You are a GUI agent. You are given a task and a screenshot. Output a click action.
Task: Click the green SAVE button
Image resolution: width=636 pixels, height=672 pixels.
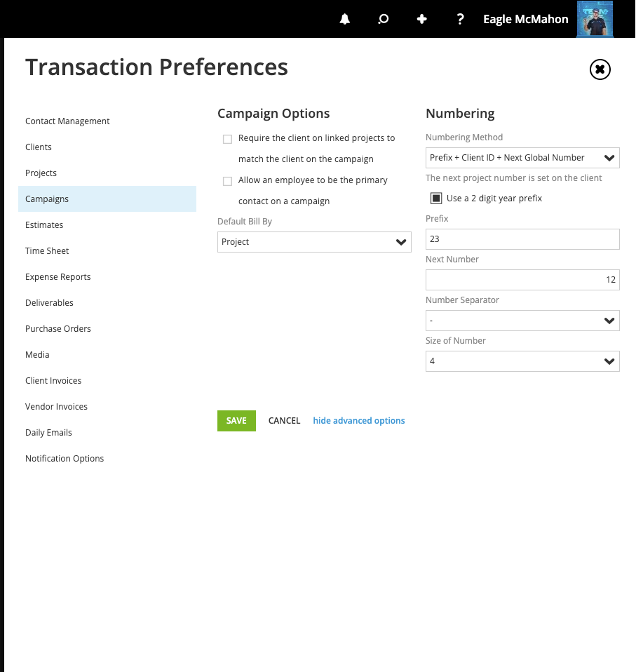236,421
